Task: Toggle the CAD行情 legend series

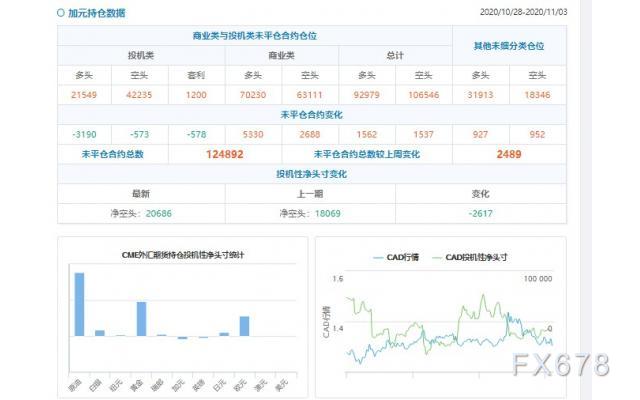Action: pyautogui.click(x=396, y=257)
